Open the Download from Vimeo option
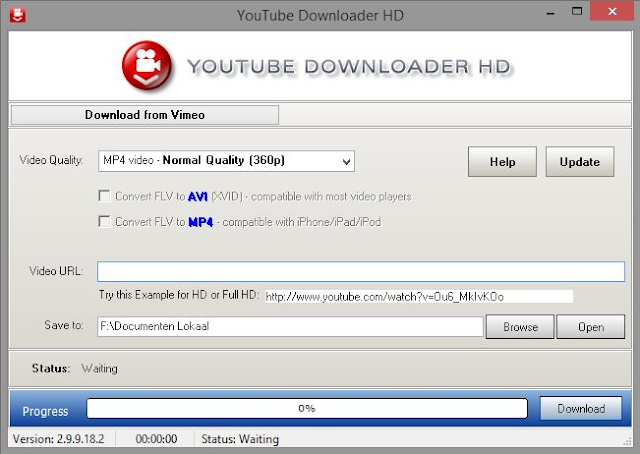The image size is (640, 454). click(x=145, y=115)
